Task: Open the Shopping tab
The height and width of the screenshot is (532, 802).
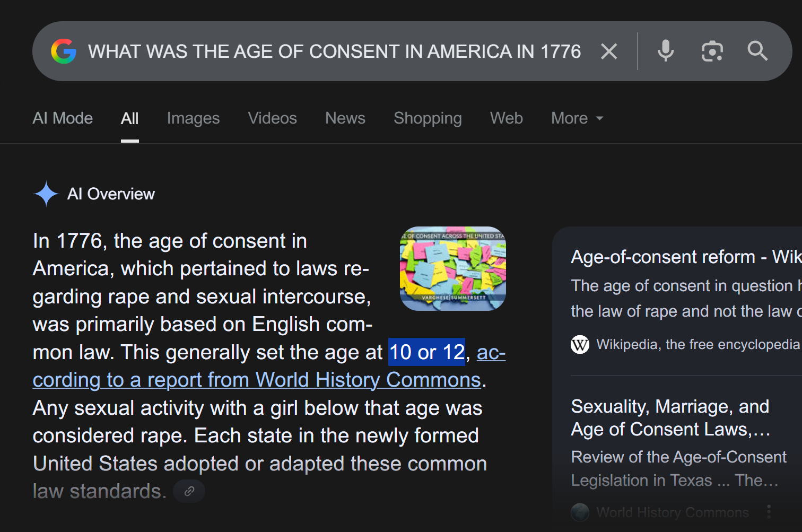Action: tap(428, 118)
